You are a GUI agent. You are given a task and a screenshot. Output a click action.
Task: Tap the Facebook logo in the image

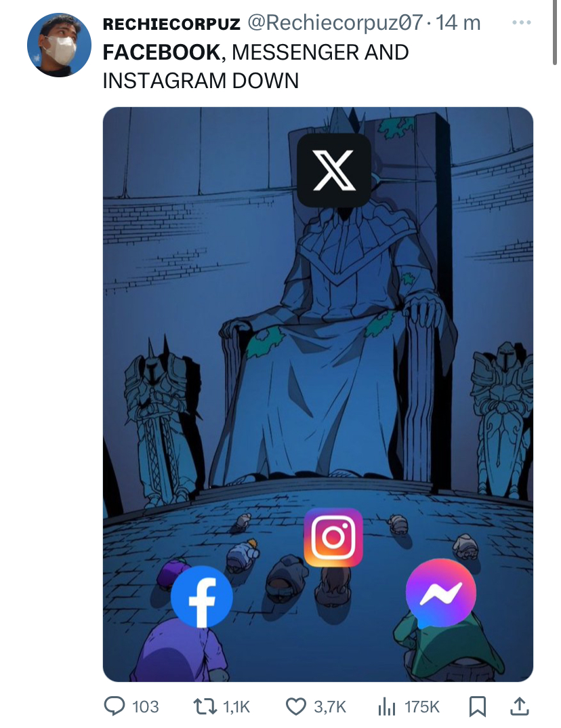point(201,596)
